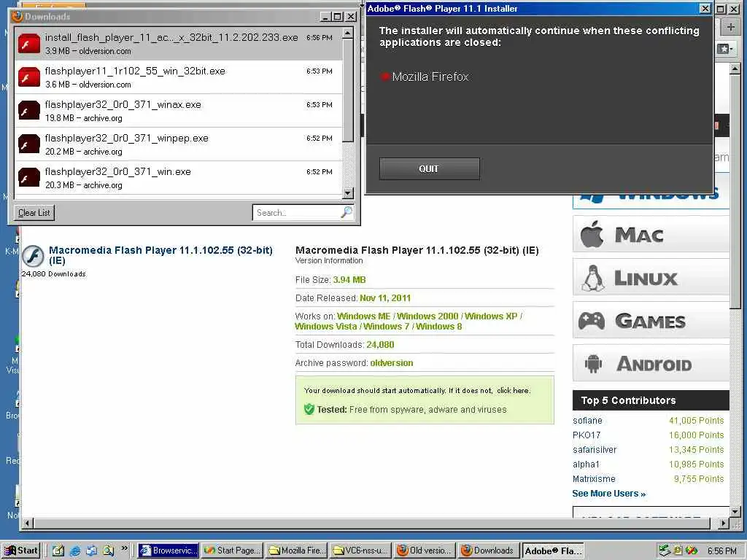Click Downloads list scroll up arrow
This screenshot has height=560, width=747.
pyautogui.click(x=348, y=33)
